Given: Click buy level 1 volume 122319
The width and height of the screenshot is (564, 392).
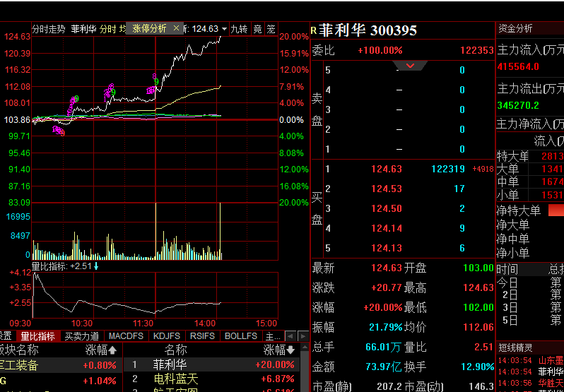Looking at the screenshot, I should [448, 169].
